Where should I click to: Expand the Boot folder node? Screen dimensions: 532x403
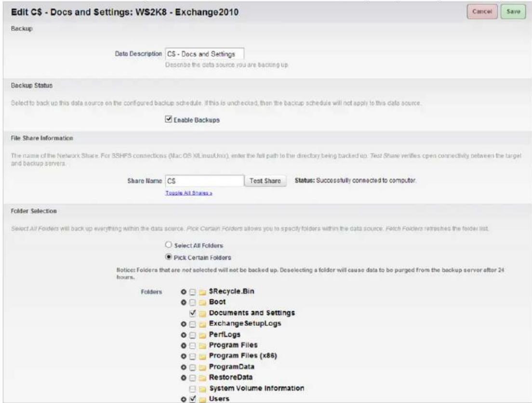[x=184, y=302]
